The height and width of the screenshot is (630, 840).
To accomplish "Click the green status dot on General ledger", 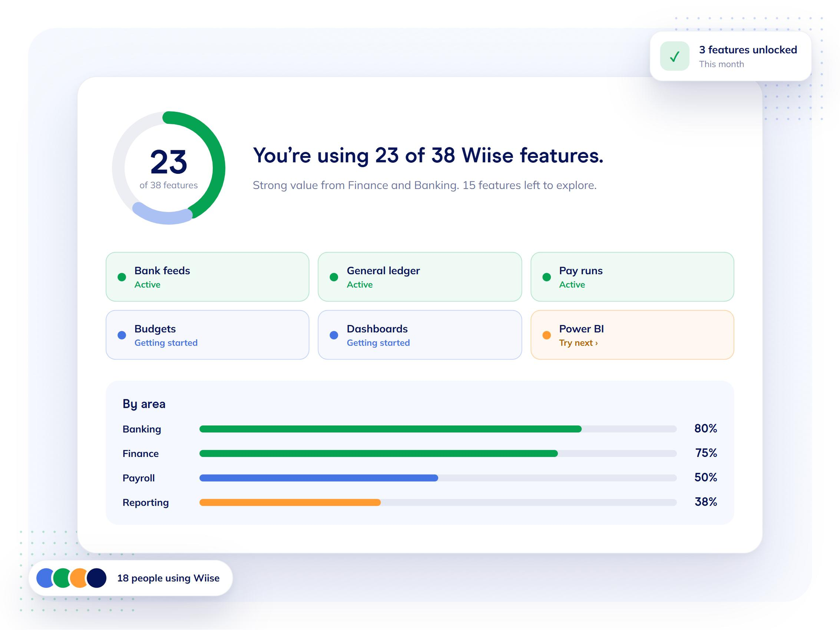I will (334, 277).
